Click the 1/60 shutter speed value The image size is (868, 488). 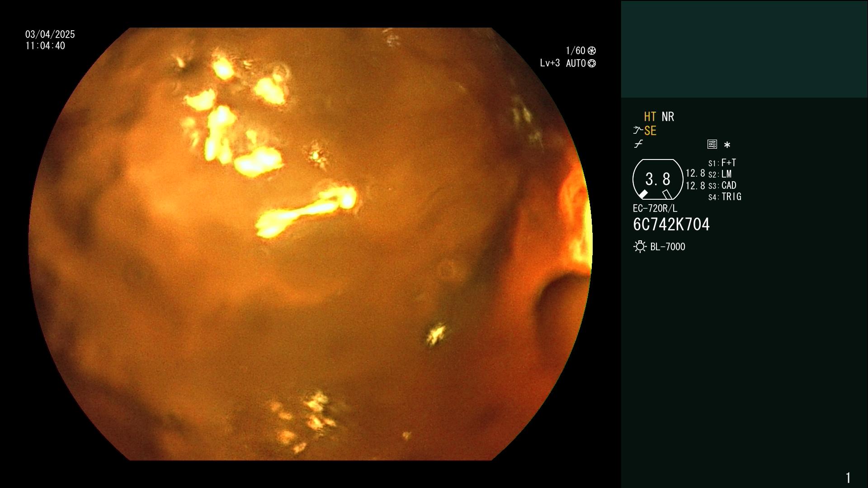click(576, 51)
